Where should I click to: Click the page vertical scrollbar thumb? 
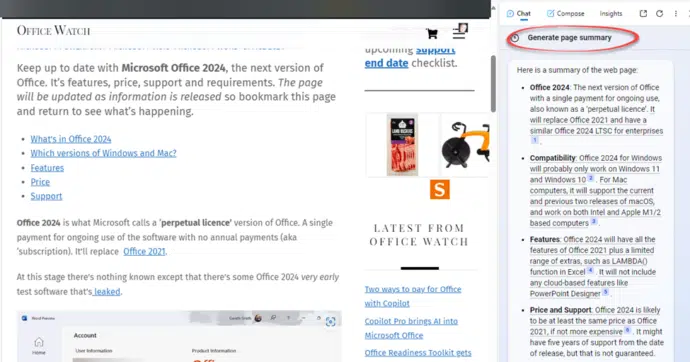[493, 84]
